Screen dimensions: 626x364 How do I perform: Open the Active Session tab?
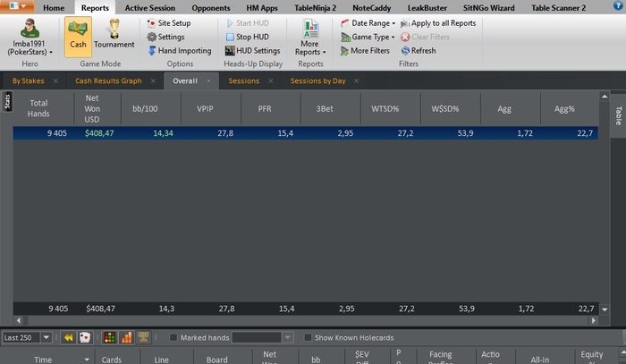(x=149, y=7)
